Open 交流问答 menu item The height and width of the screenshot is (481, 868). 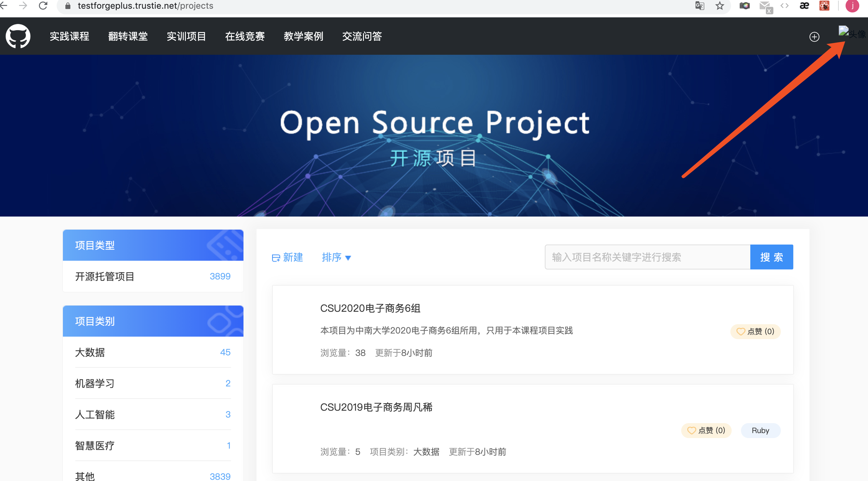click(362, 36)
